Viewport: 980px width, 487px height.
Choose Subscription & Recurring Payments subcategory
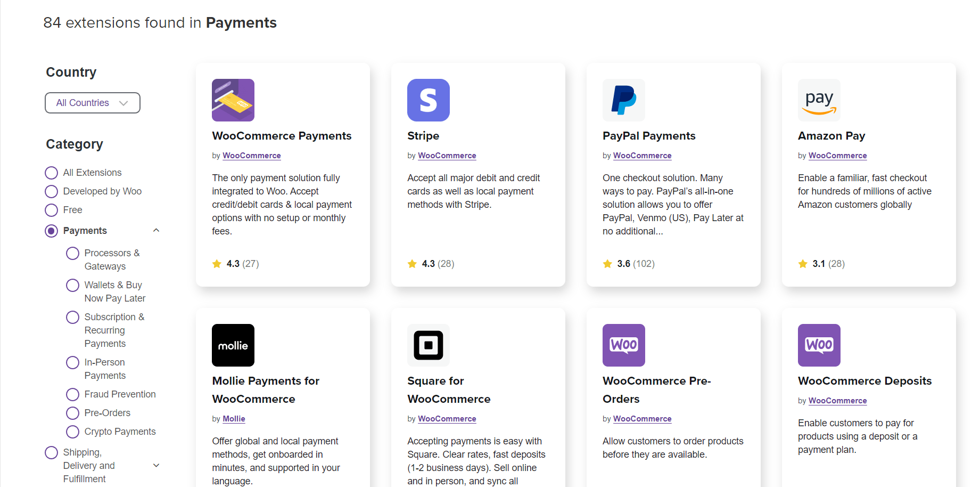coord(72,317)
